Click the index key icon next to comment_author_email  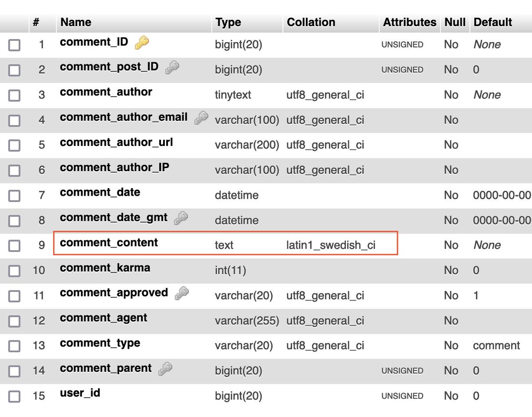(201, 118)
